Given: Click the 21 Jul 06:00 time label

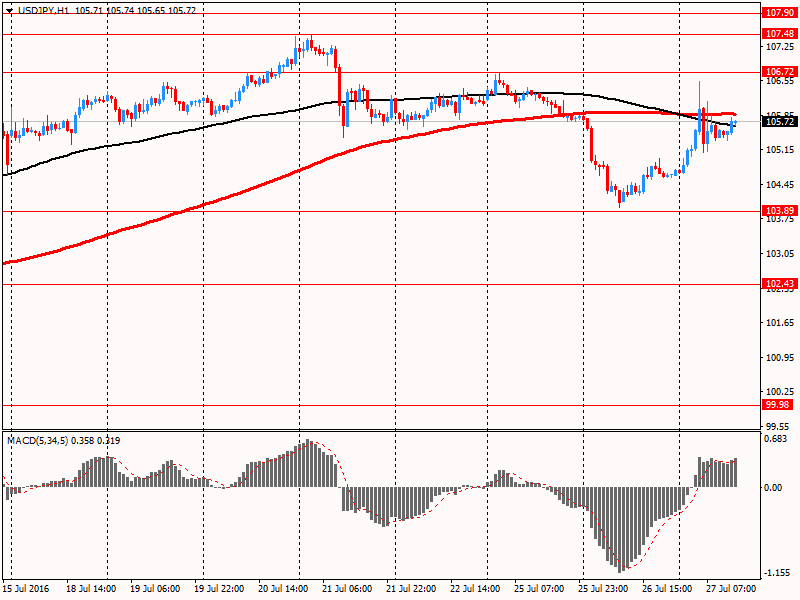Looking at the screenshot, I should pos(347,588).
